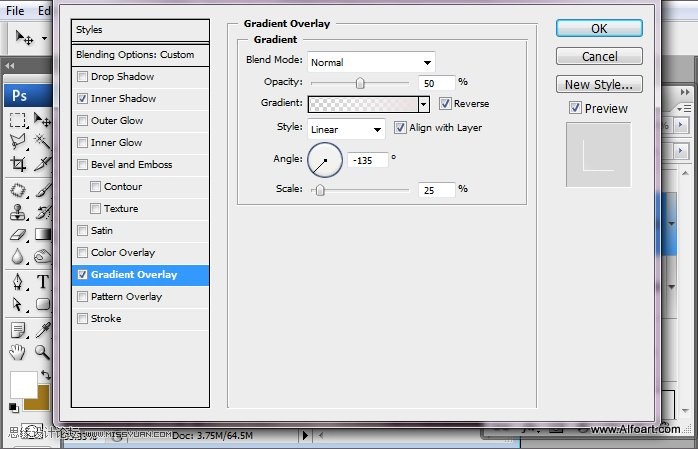Screen dimensions: 698x449
Task: Select the Lasso tool
Action: pos(18,142)
